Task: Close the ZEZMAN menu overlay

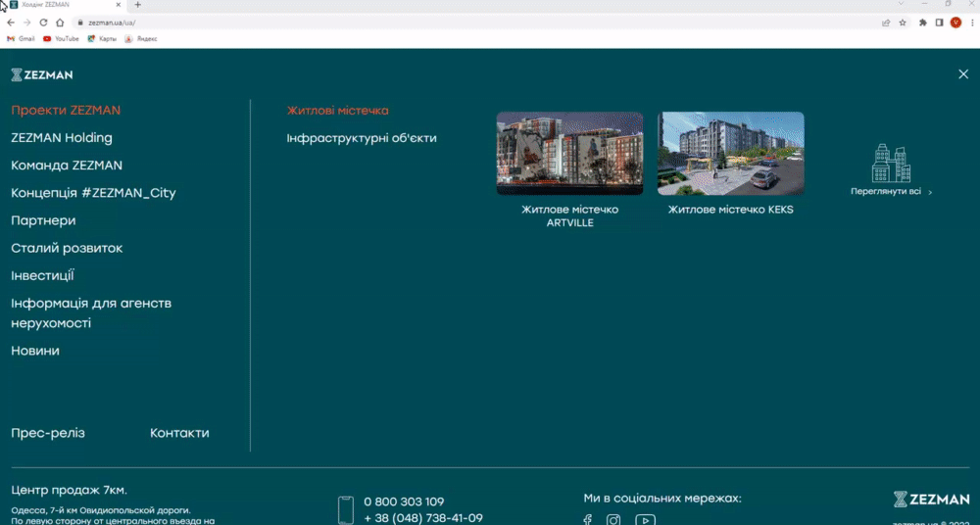Action: 963,74
